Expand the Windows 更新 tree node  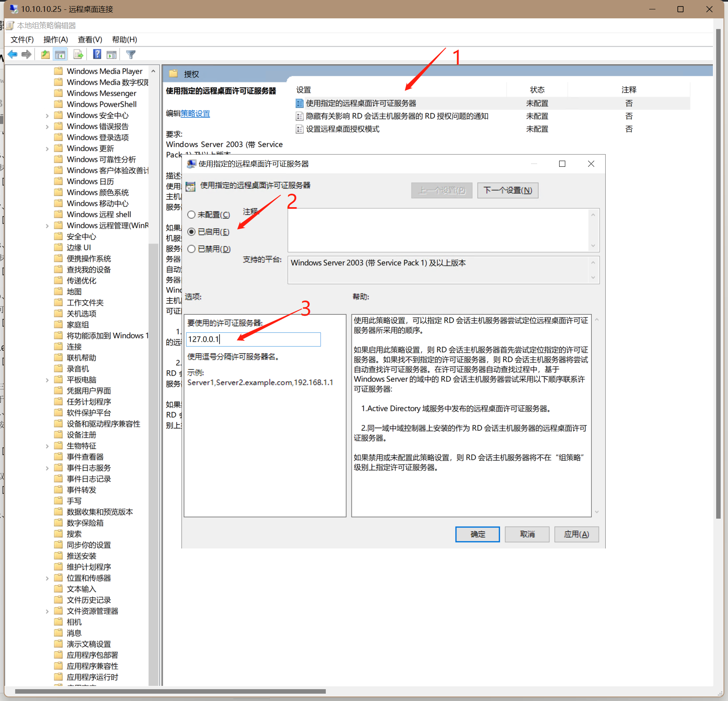pyautogui.click(x=47, y=148)
